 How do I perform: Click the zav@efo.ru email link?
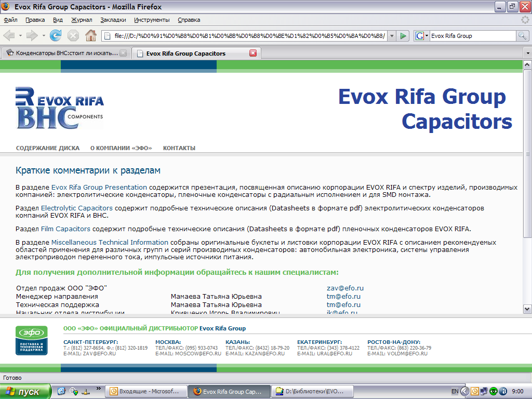[x=345, y=288]
